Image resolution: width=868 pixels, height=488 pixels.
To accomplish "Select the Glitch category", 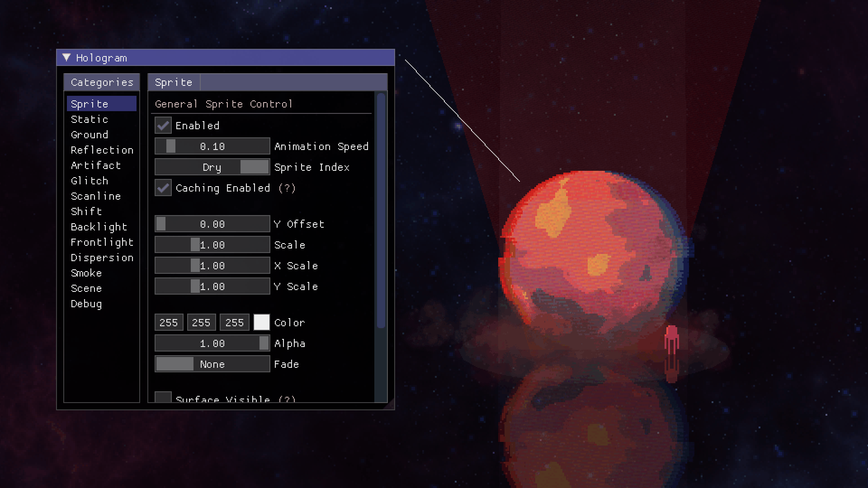I will pyautogui.click(x=89, y=181).
